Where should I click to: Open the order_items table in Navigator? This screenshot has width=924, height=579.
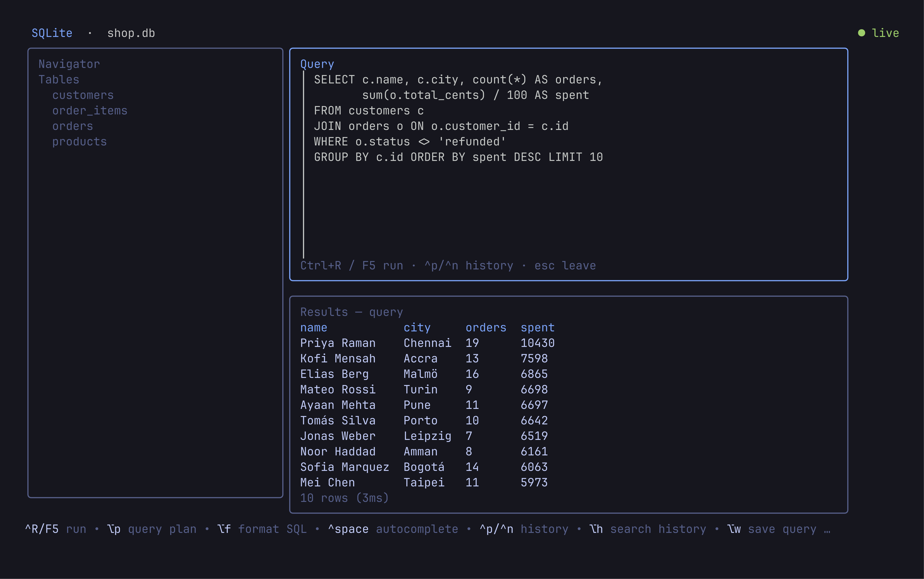pos(90,111)
